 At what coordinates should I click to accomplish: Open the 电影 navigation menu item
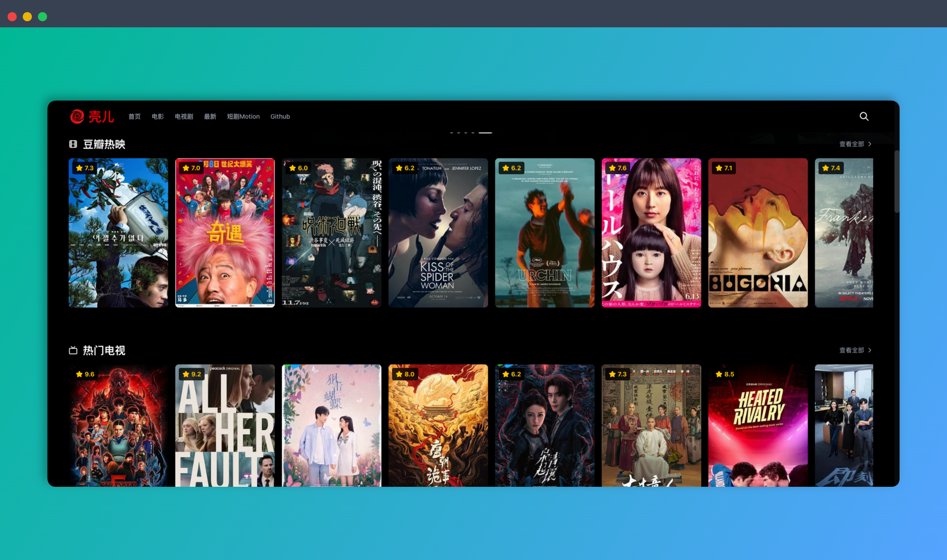click(x=157, y=116)
